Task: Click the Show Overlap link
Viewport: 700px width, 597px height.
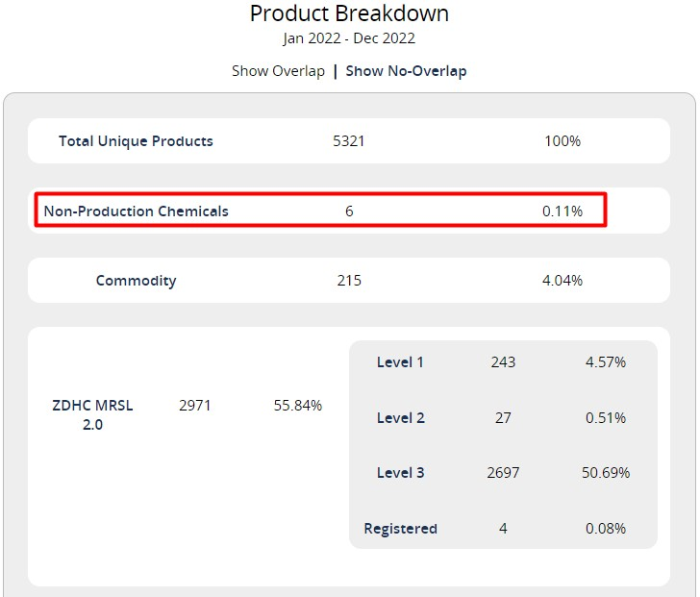Action: tap(278, 71)
